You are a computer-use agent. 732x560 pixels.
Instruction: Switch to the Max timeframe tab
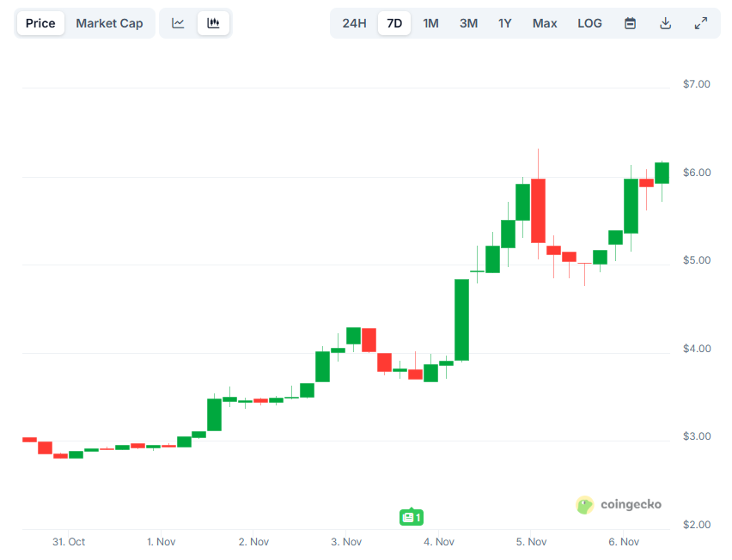coord(544,23)
